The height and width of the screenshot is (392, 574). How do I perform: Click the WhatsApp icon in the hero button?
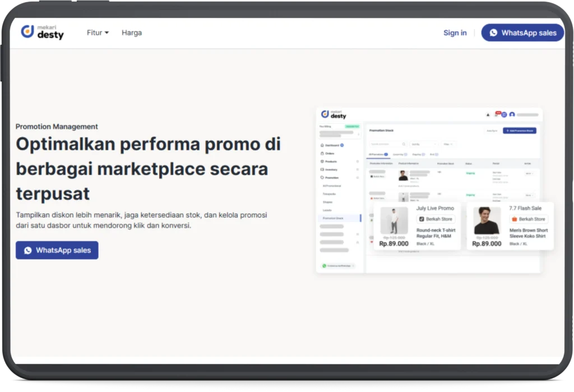(x=27, y=251)
